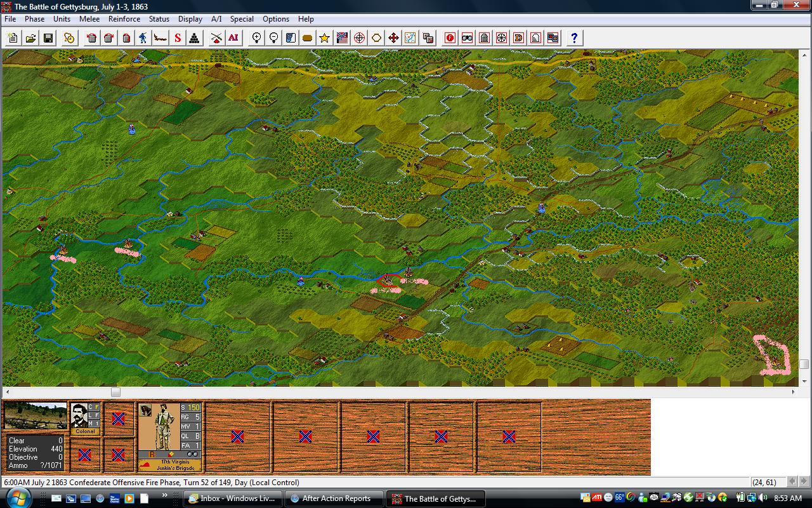Click the red four-way arrows icon
Image resolution: width=812 pixels, height=508 pixels.
[393, 38]
